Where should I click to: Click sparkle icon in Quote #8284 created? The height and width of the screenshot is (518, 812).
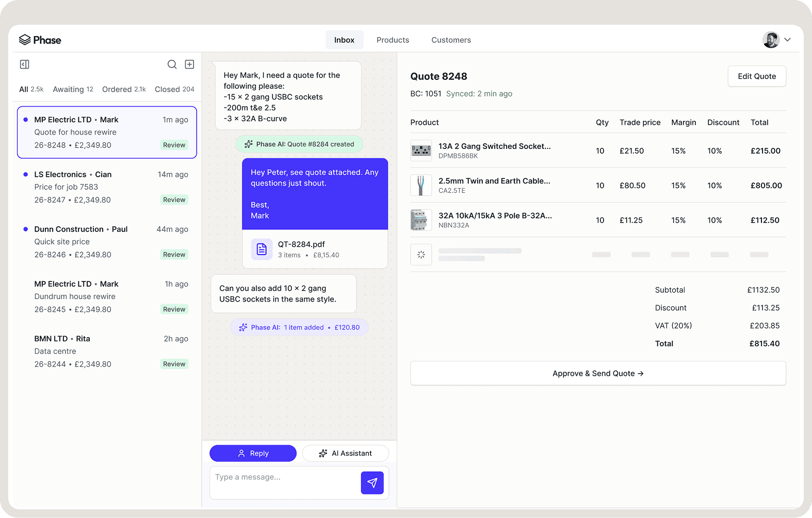pos(249,144)
